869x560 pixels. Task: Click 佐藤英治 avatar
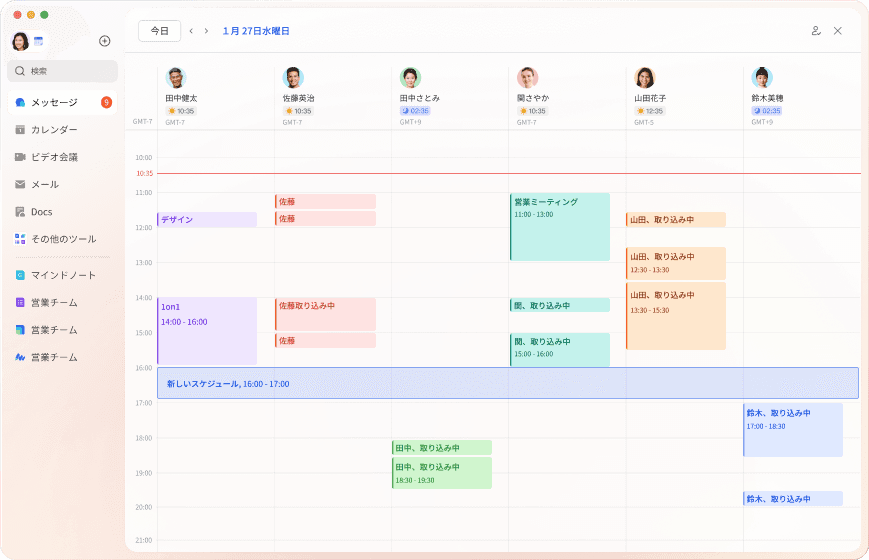[x=293, y=78]
